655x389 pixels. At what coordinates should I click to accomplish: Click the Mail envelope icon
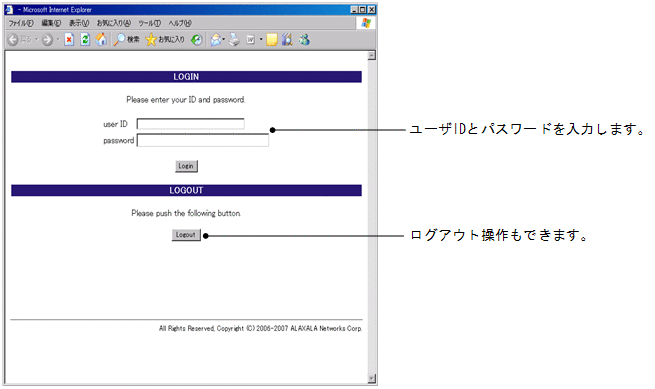tap(215, 40)
